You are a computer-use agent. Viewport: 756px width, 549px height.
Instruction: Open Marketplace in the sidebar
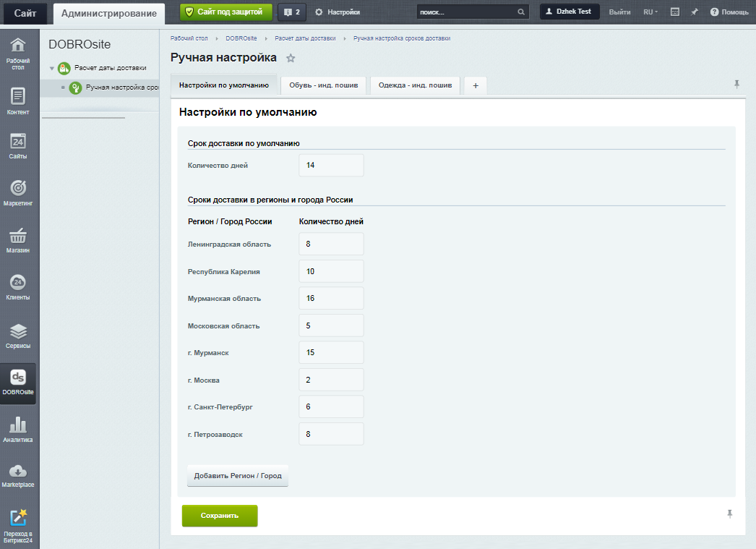pos(18,474)
